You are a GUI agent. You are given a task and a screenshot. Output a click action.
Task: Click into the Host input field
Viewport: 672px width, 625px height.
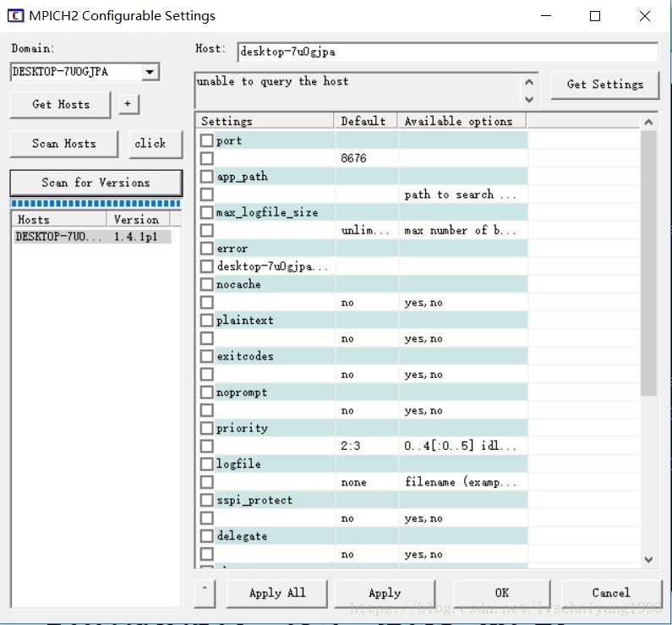[447, 52]
